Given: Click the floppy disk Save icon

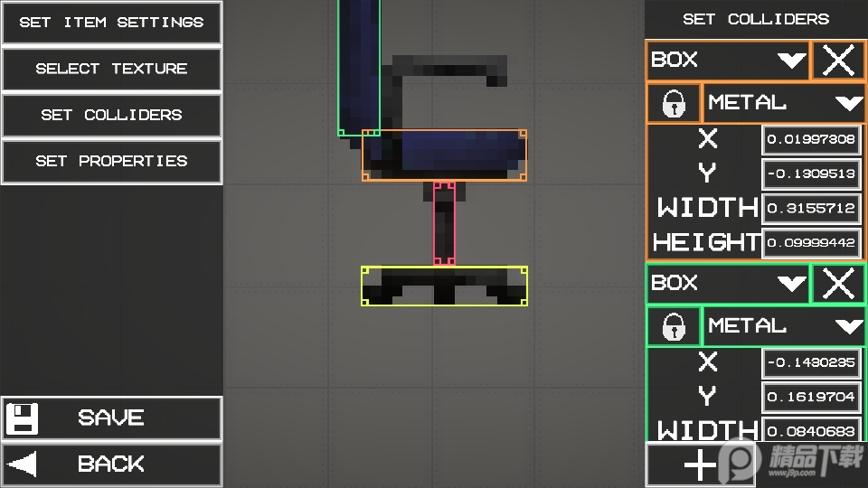Looking at the screenshot, I should [x=22, y=418].
